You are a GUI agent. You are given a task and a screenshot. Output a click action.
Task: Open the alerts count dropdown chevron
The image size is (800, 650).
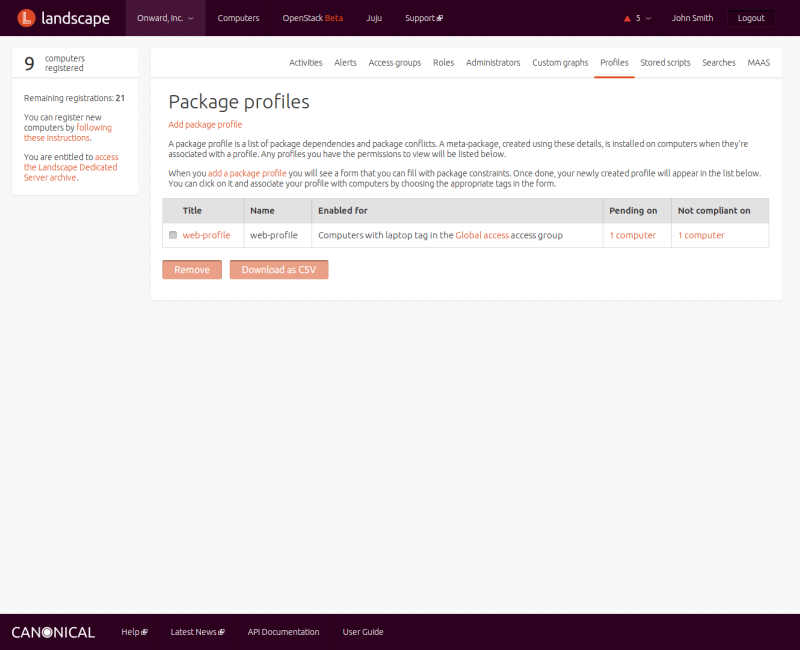point(648,18)
